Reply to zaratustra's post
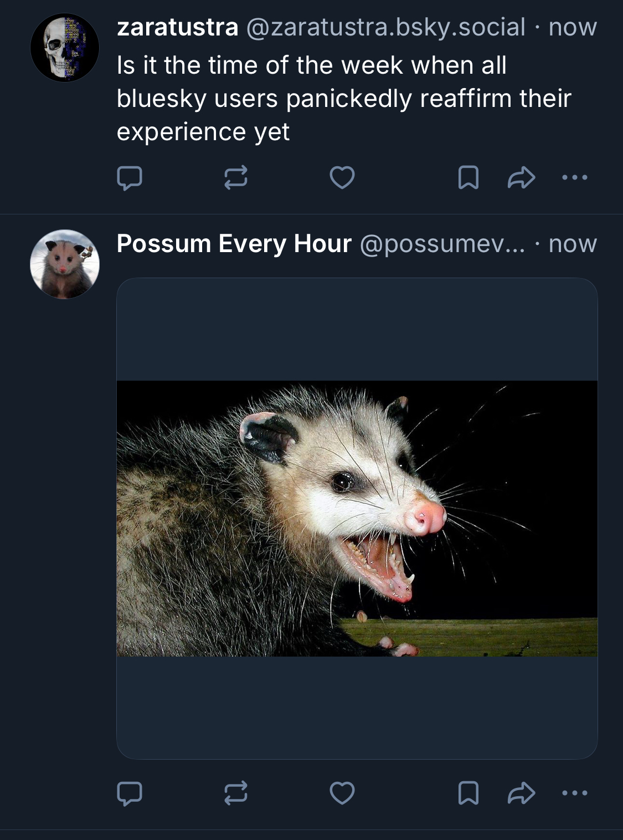This screenshot has height=840, width=623. pyautogui.click(x=130, y=178)
